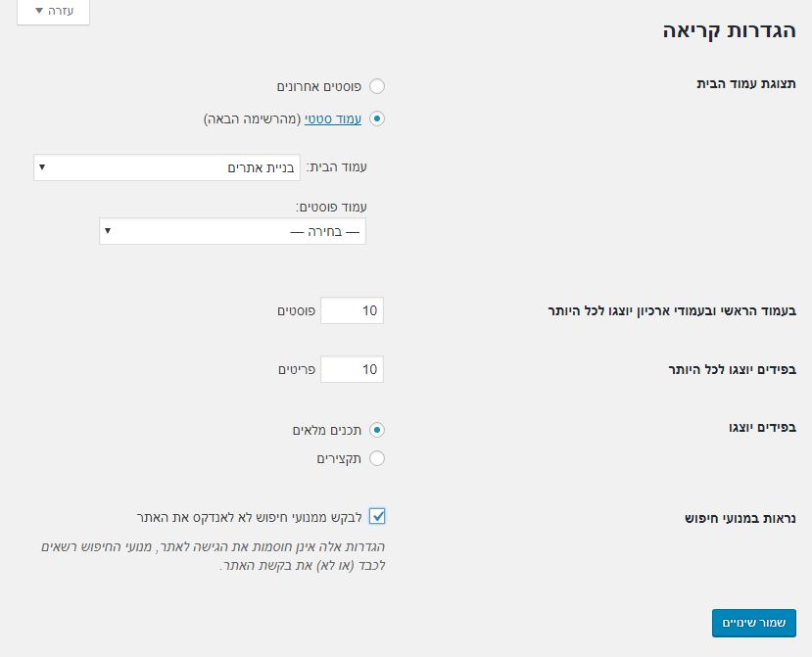The width and height of the screenshot is (812, 657).
Task: Follow the עמוד סטטי link
Action: pyautogui.click(x=333, y=119)
